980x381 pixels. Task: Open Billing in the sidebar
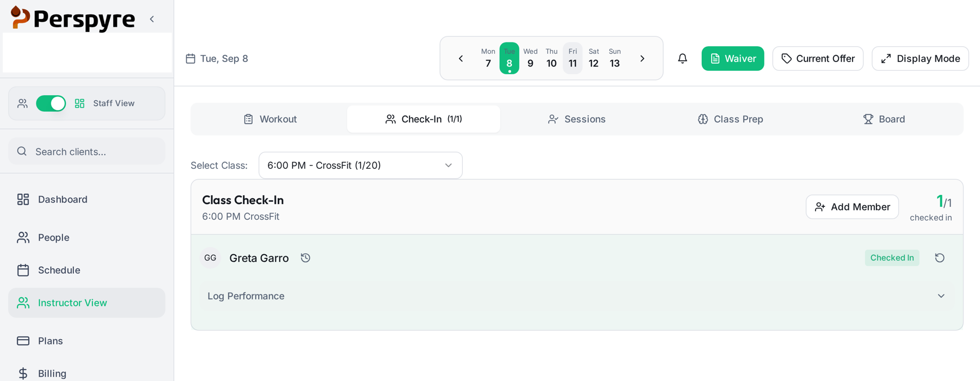[x=87, y=373]
